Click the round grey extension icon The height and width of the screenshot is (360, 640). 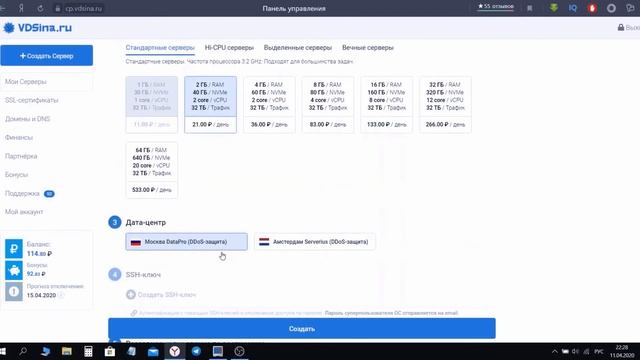click(x=611, y=8)
